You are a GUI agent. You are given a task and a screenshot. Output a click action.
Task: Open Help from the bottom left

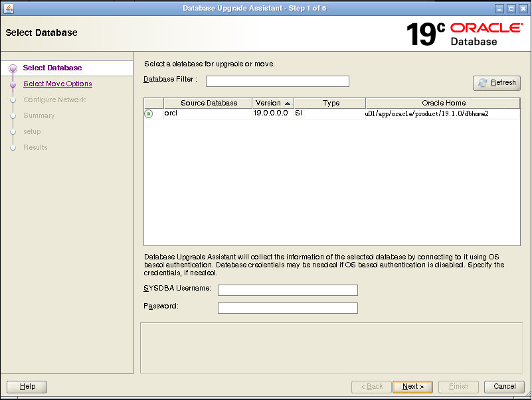(27, 386)
